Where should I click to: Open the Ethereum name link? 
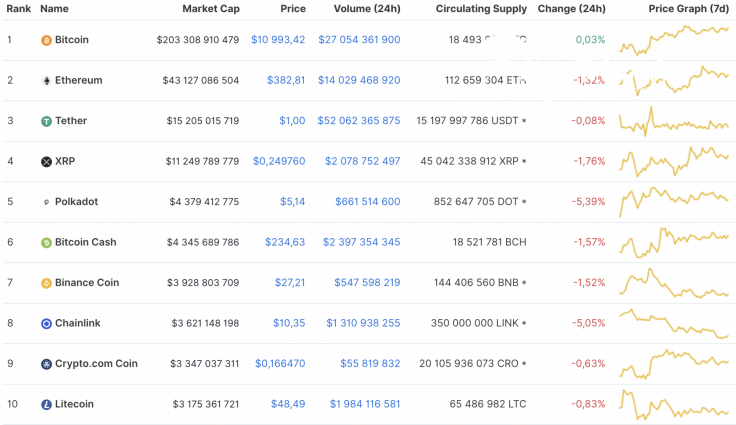tap(78, 80)
